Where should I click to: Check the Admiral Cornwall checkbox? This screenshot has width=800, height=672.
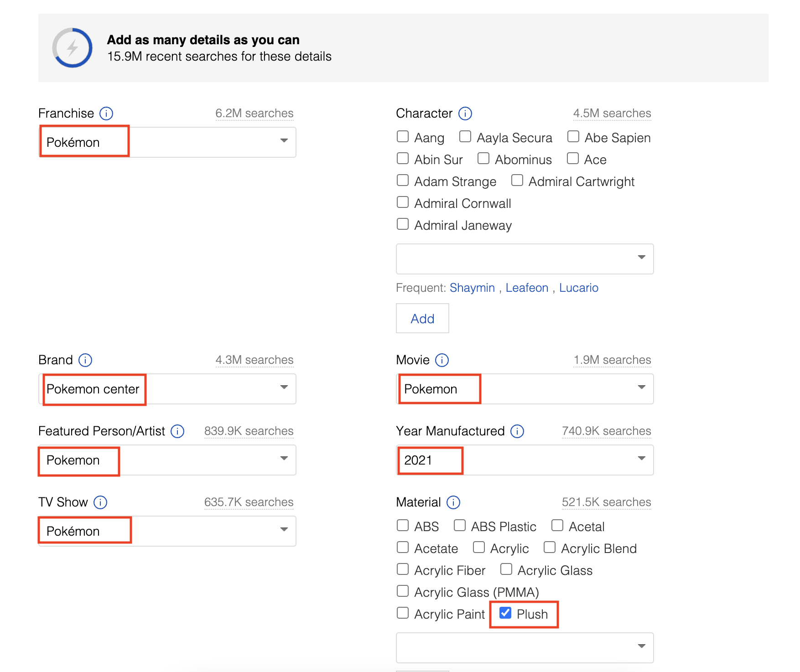point(403,202)
